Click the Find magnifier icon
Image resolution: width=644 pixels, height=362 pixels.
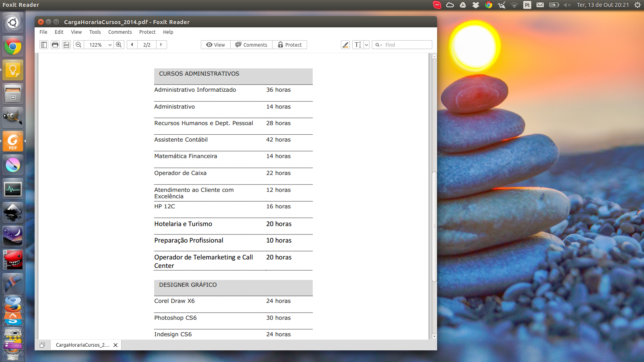tap(378, 45)
